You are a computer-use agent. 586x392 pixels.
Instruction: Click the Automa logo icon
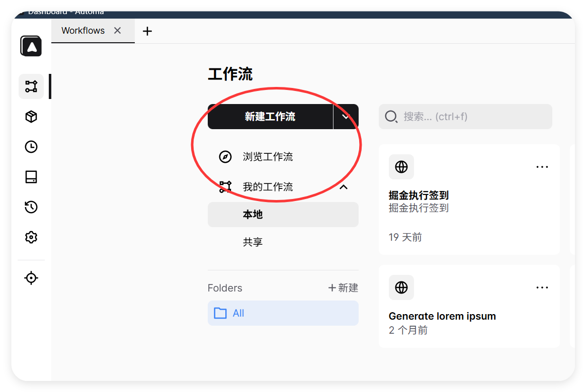[31, 46]
